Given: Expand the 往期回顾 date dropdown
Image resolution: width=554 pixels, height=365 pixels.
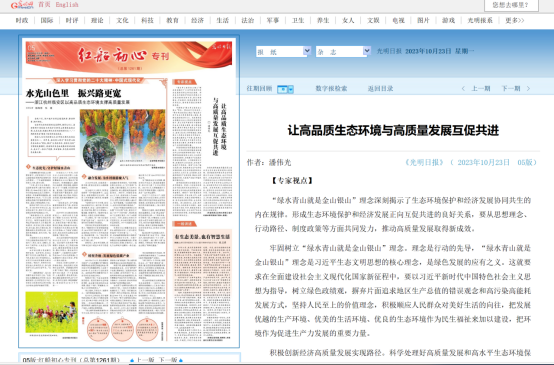Looking at the screenshot, I should [x=290, y=89].
